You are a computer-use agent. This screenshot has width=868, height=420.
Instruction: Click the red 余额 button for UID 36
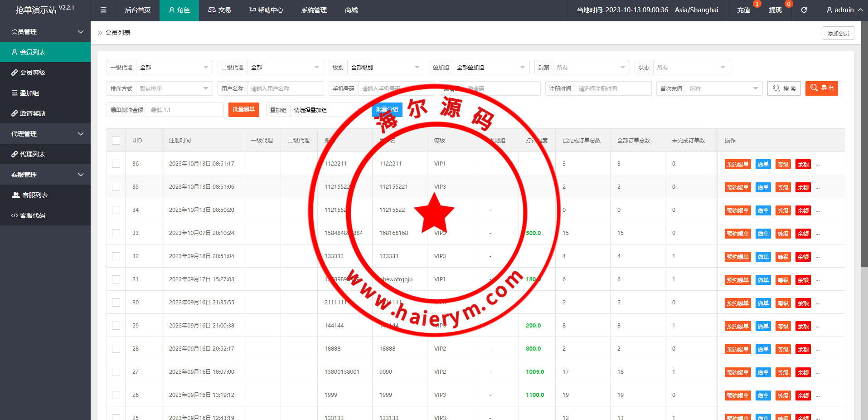[803, 164]
